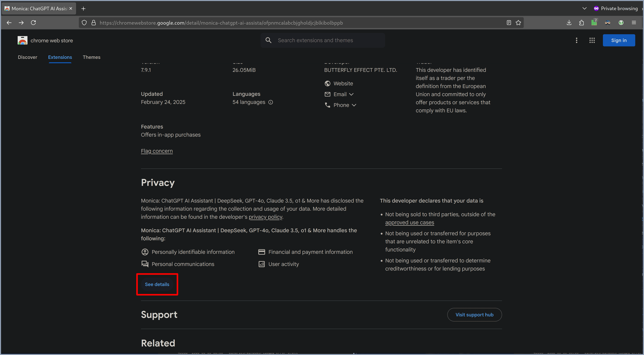644x355 pixels.
Task: Click the Support section heading
Action: point(159,315)
